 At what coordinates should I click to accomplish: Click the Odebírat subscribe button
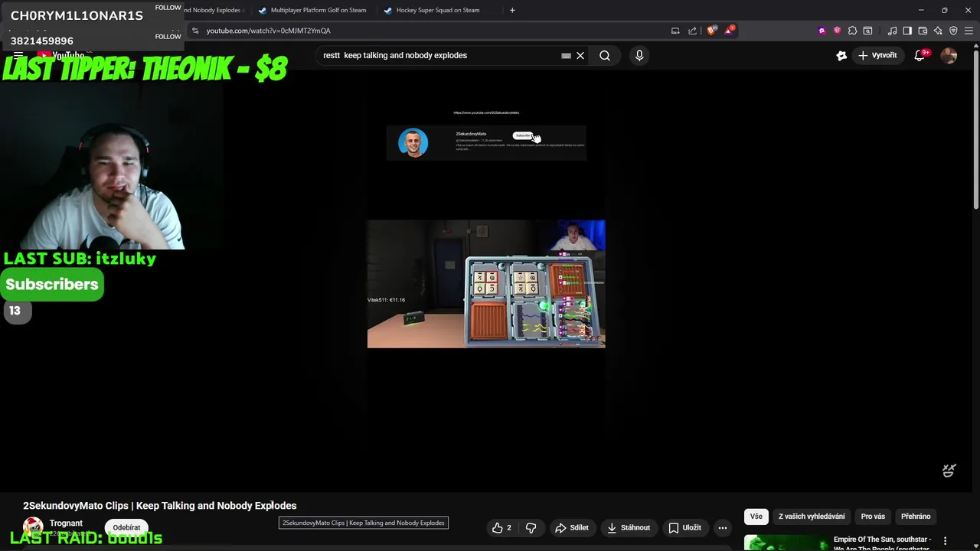[126, 527]
